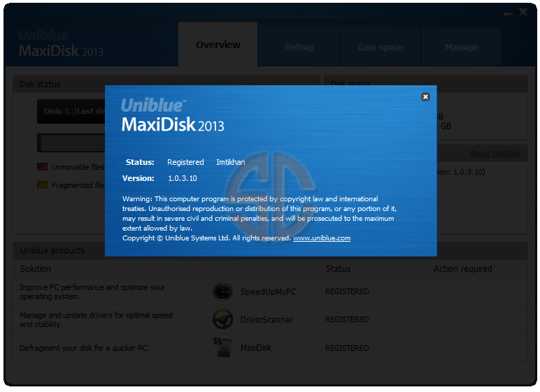This screenshot has height=392, width=540.
Task: Select the MaxiDisk product name in list
Action: (256, 348)
